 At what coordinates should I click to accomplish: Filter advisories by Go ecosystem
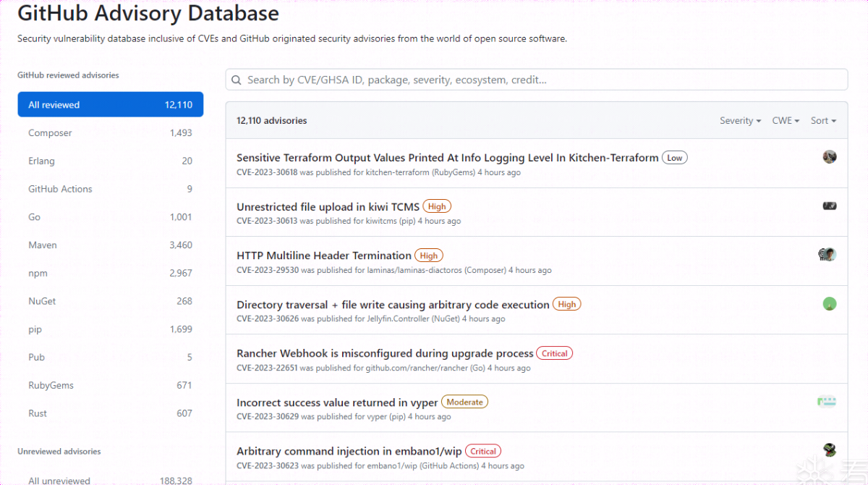pos(111,217)
